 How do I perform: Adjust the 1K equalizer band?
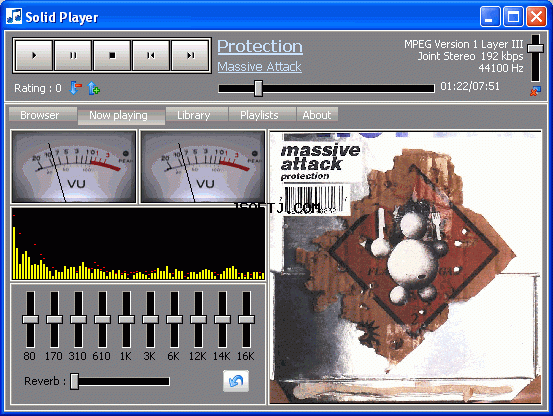[126, 319]
